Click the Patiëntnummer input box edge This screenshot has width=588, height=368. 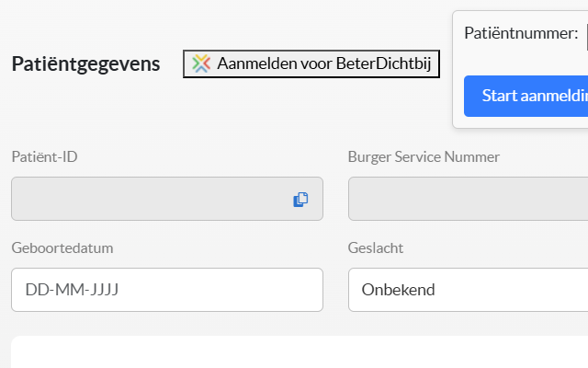585,35
